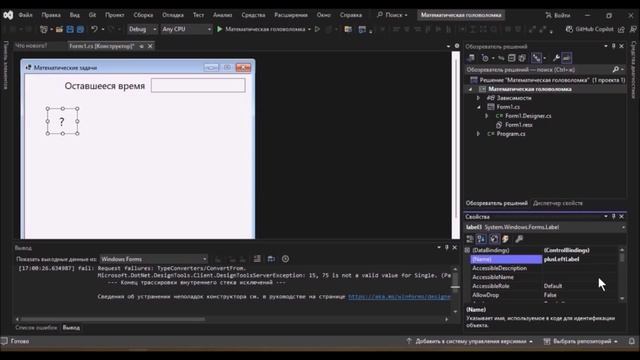Close the Свойства panel
The image size is (640, 360).
click(622, 217)
